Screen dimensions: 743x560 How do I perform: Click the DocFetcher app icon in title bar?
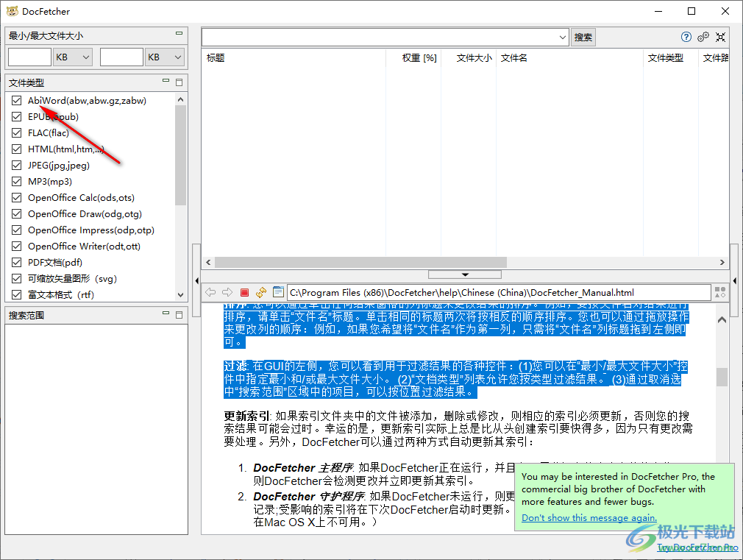click(13, 11)
